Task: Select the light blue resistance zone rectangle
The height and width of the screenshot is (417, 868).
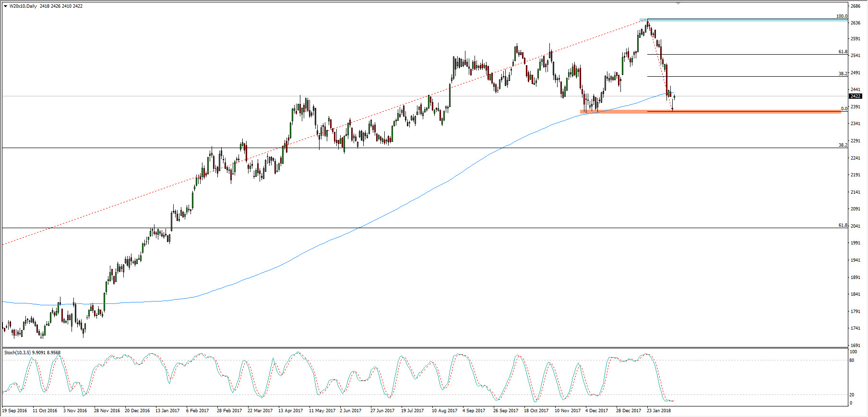Action: point(744,20)
